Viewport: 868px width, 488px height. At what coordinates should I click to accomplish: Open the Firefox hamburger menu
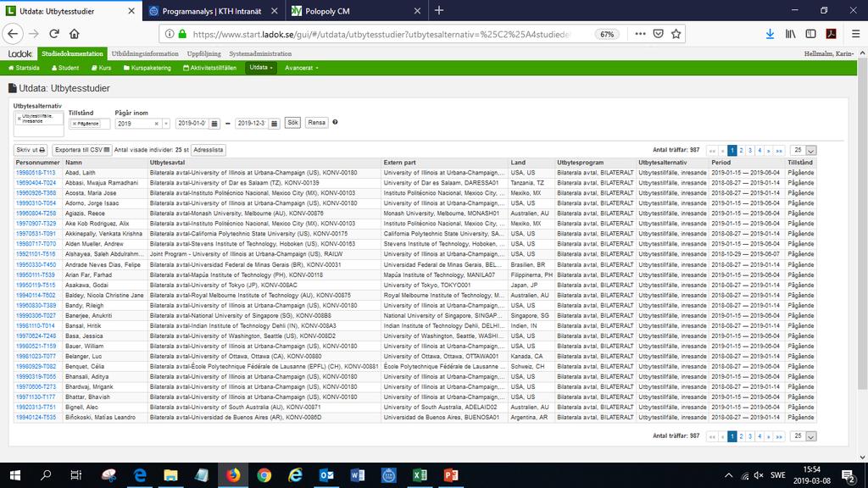point(856,34)
